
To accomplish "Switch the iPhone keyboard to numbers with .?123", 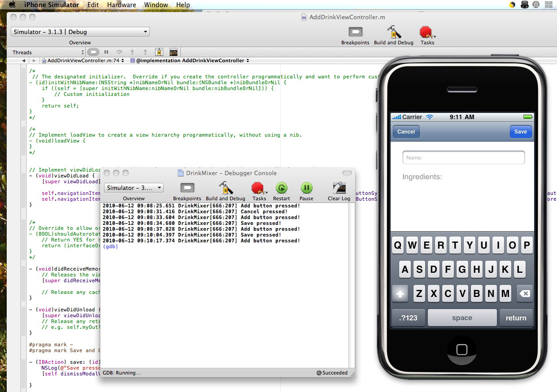I will click(408, 318).
